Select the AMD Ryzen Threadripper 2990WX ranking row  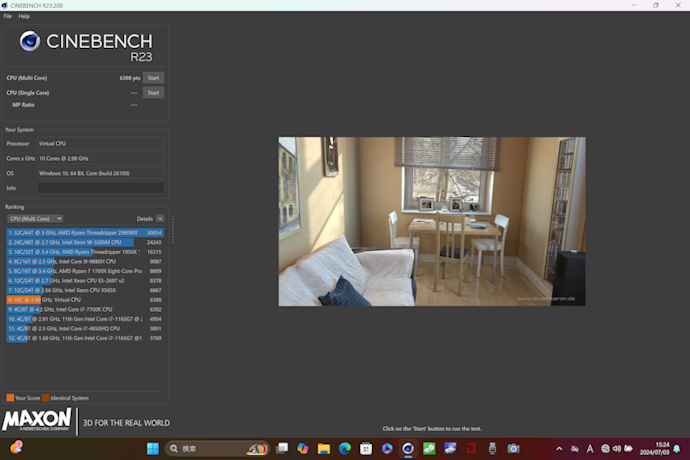[x=85, y=233]
